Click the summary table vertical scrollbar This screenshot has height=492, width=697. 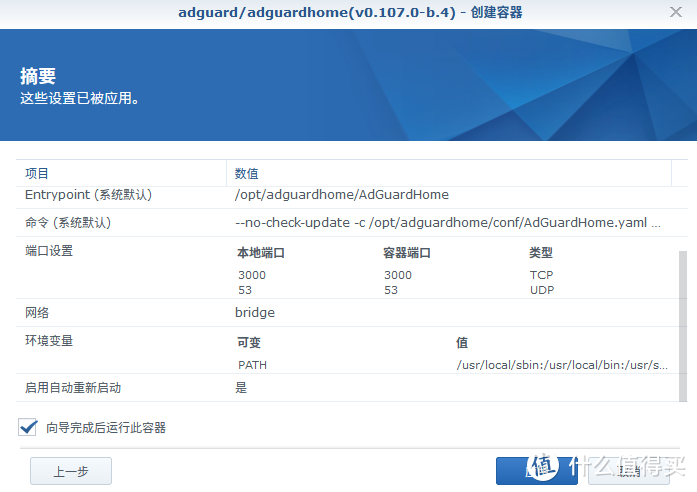coord(683,326)
